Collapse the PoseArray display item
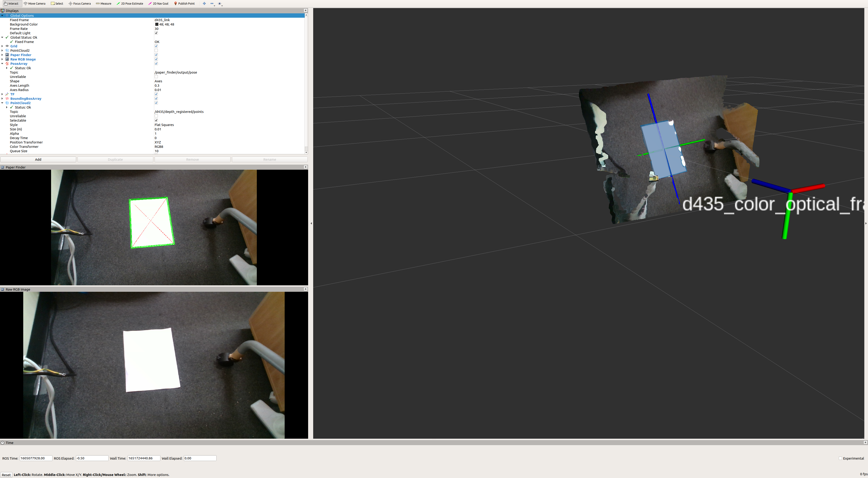 [x=2, y=64]
